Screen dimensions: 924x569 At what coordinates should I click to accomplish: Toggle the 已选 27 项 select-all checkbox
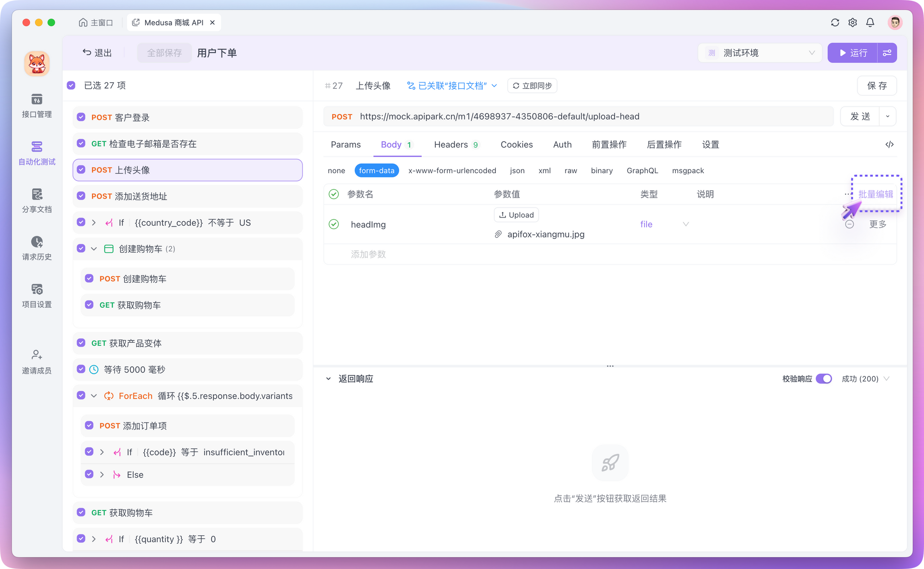[x=71, y=85]
